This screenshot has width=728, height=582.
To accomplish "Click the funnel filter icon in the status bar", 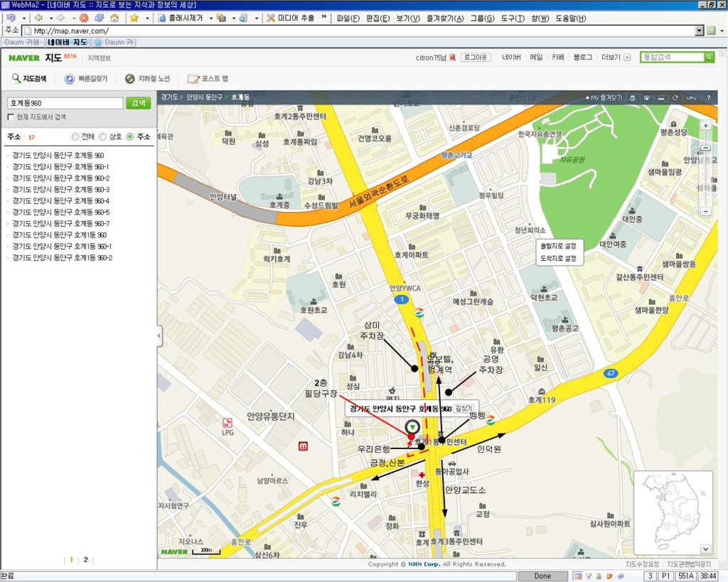I will 588,576.
